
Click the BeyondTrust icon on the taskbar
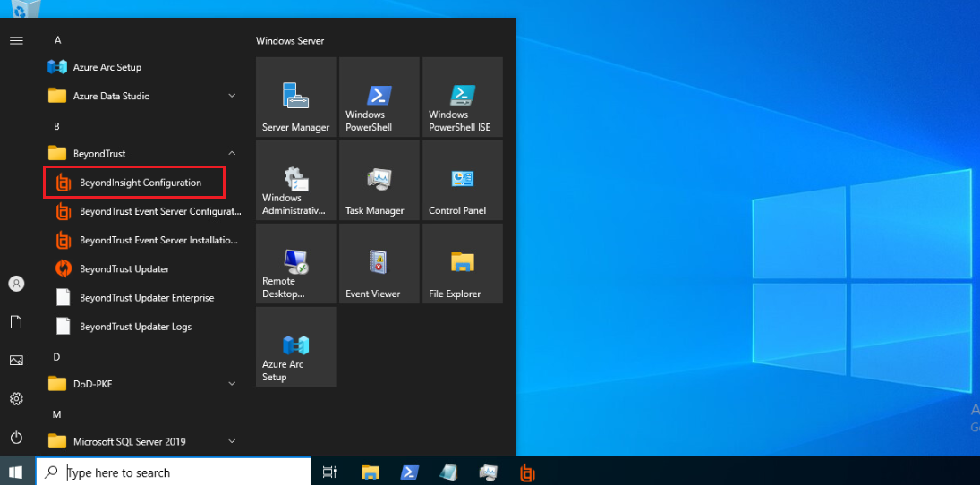527,472
